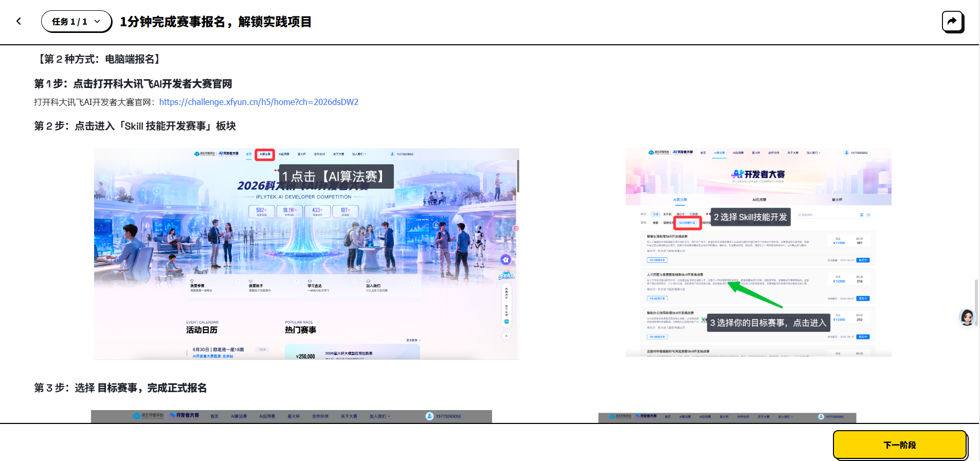The width and height of the screenshot is (980, 461).
Task: View the homepage screenshot labeled 点击【AI算法赛】
Action: [x=306, y=254]
